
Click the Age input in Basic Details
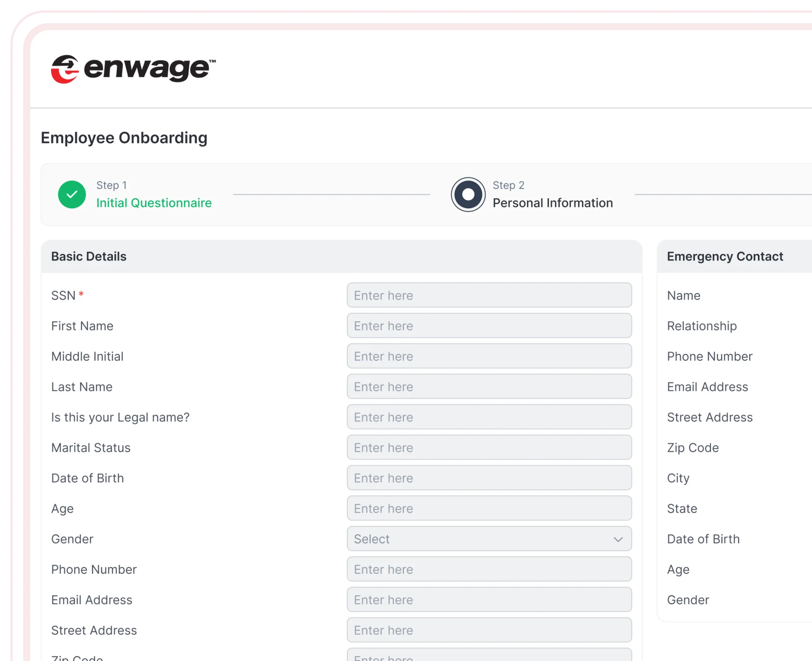489,509
